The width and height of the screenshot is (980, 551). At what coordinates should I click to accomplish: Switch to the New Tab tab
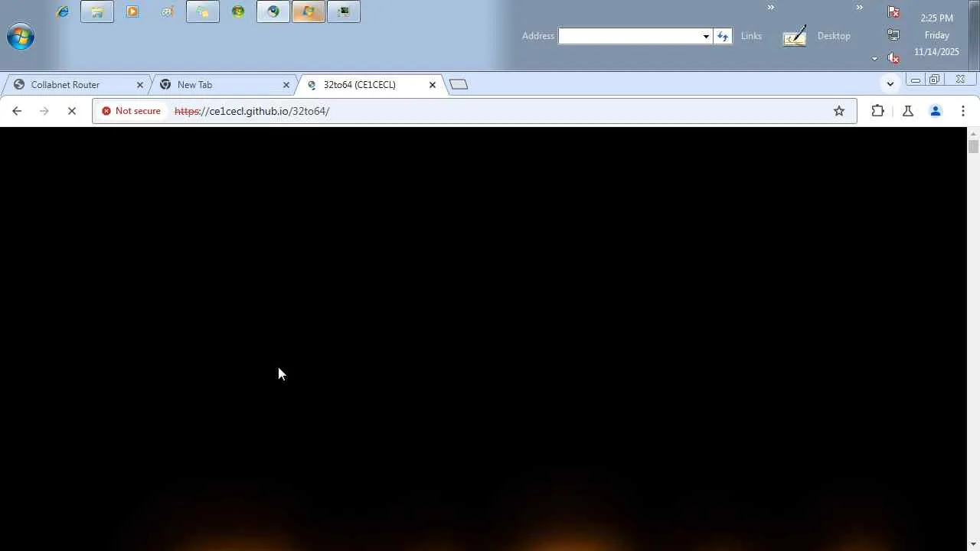point(222,85)
